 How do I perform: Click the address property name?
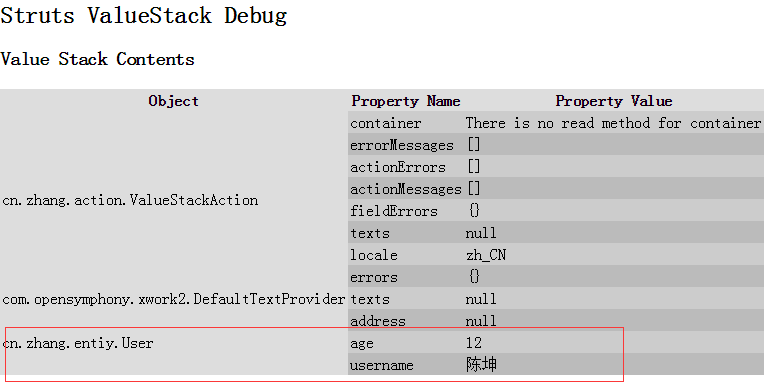pyautogui.click(x=378, y=321)
